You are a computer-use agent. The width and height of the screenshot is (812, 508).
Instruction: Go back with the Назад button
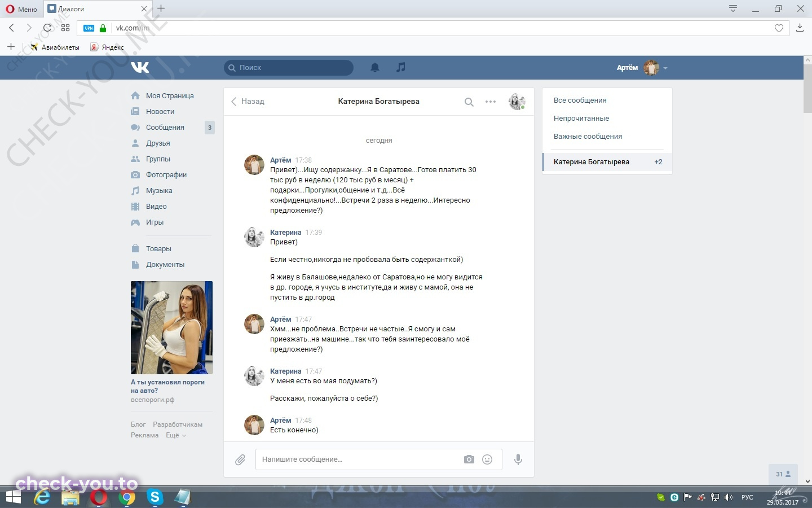point(248,102)
